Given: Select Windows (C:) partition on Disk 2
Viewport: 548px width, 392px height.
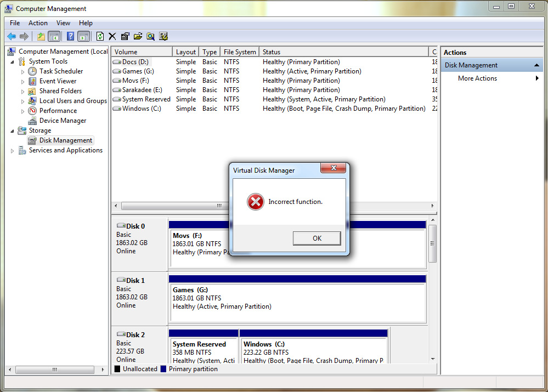Looking at the screenshot, I should [x=314, y=346].
